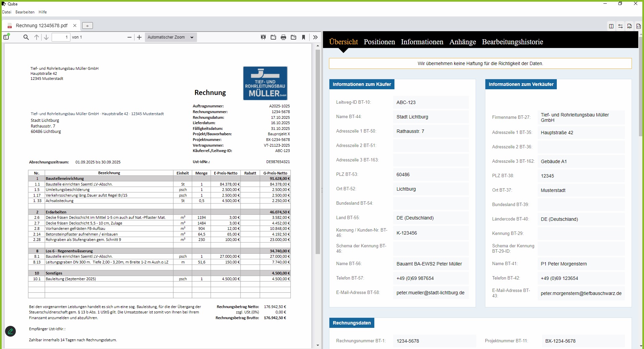Open the Bearbeiten menu
The image size is (644, 349).
(25, 12)
